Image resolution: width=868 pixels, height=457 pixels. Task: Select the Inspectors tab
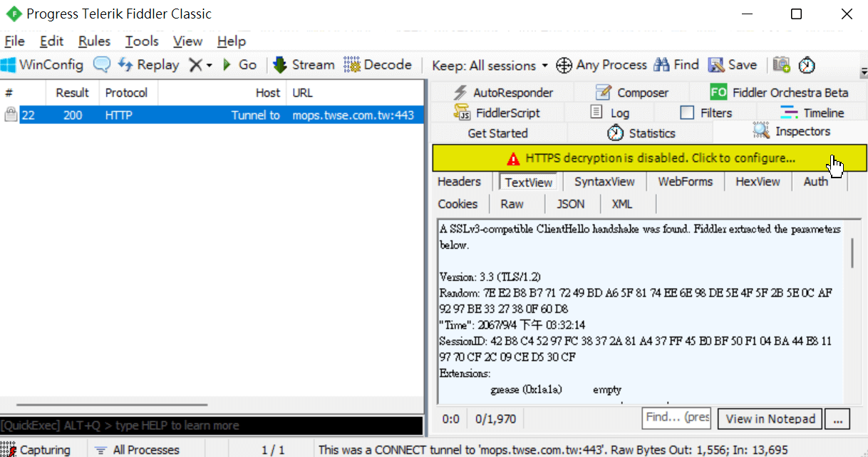791,131
